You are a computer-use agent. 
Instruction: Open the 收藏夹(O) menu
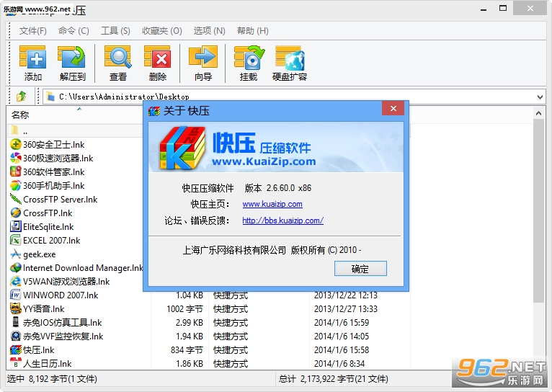click(x=162, y=31)
